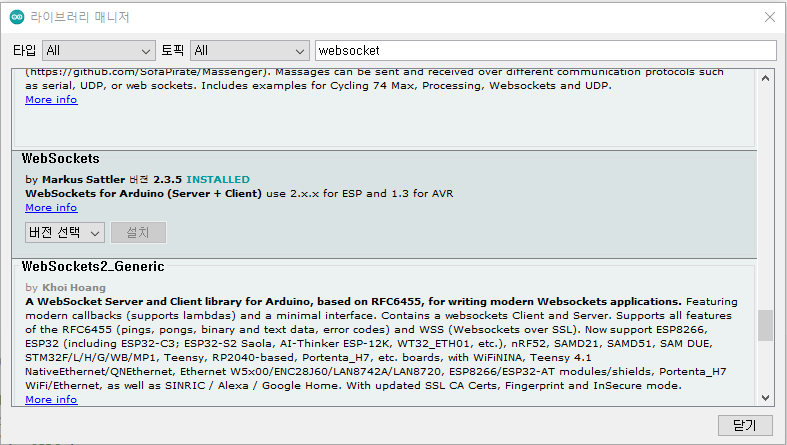Click the author name Khoi Hoang
Screen dimensions: 787x445
(74, 287)
